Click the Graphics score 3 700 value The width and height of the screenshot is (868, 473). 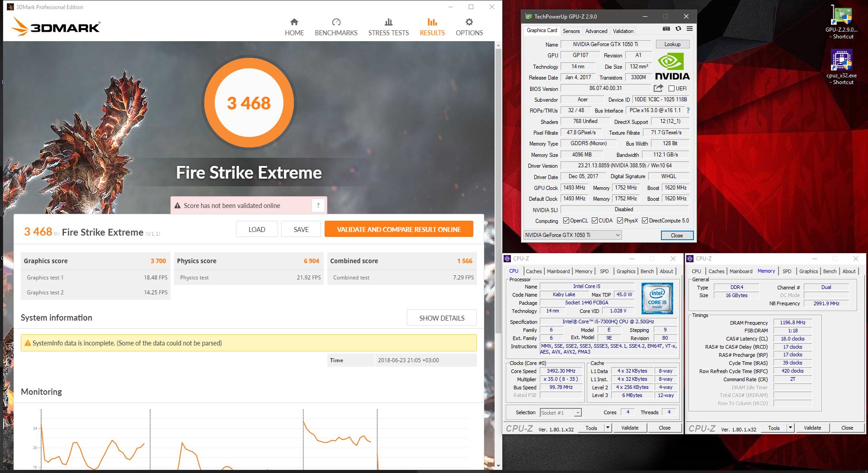pos(158,261)
